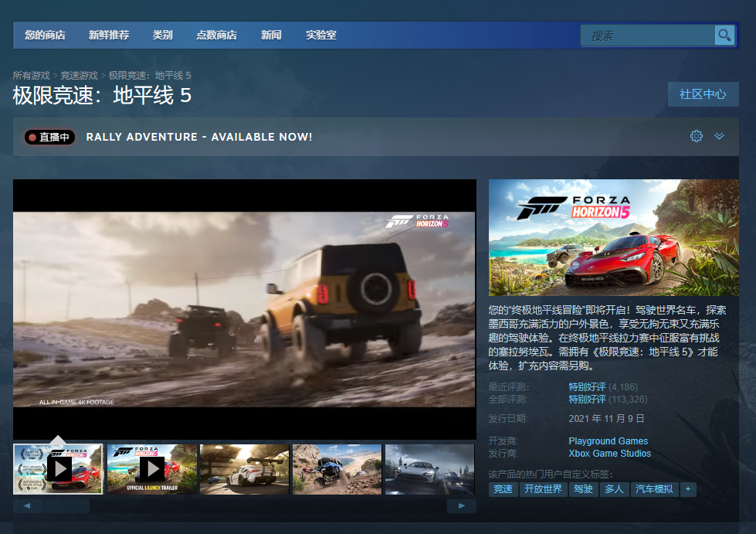Screen dimensions: 756x534
Task: Open publisher Xbox Game Studios link
Action: click(609, 454)
